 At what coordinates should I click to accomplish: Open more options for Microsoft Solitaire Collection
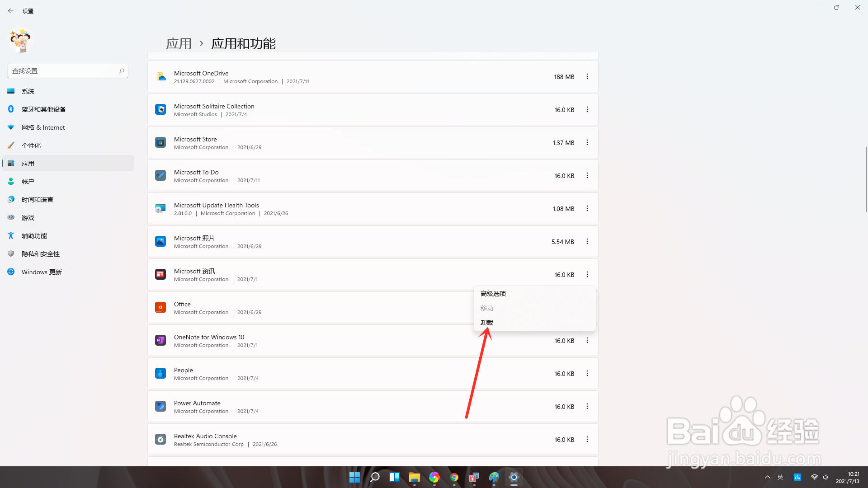point(587,110)
